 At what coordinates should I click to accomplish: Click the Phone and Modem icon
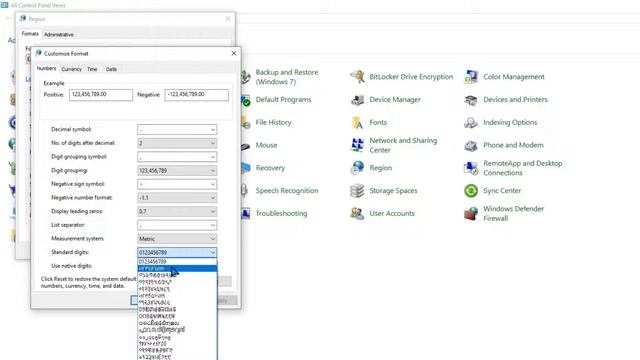471,145
